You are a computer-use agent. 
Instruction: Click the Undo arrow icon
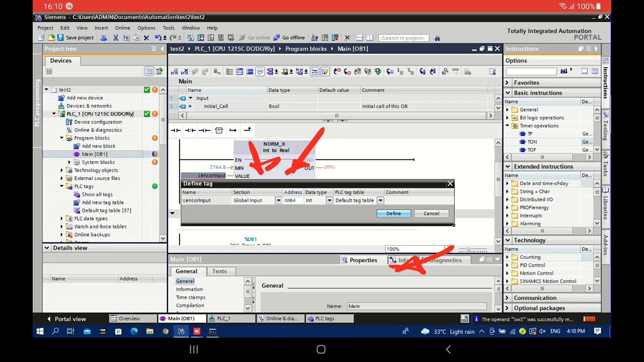click(158, 38)
